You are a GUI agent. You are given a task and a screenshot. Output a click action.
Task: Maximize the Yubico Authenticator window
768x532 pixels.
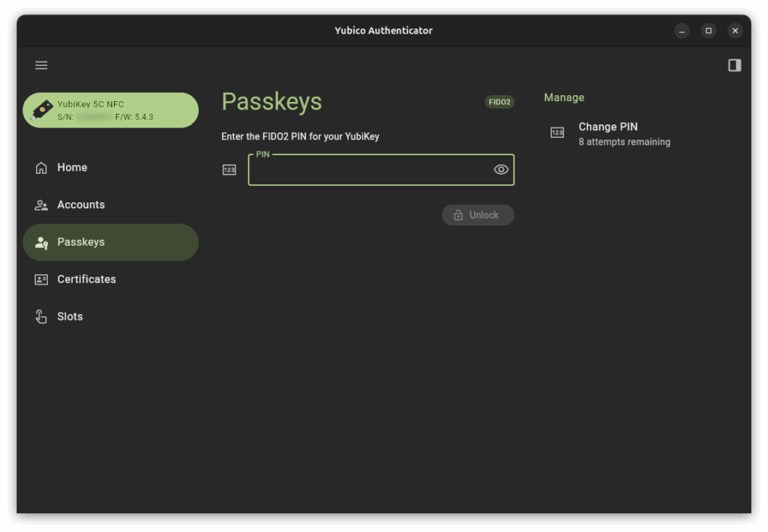(708, 31)
